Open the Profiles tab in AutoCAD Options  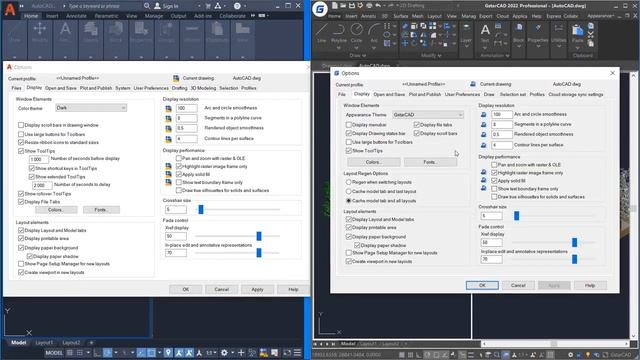(x=249, y=88)
